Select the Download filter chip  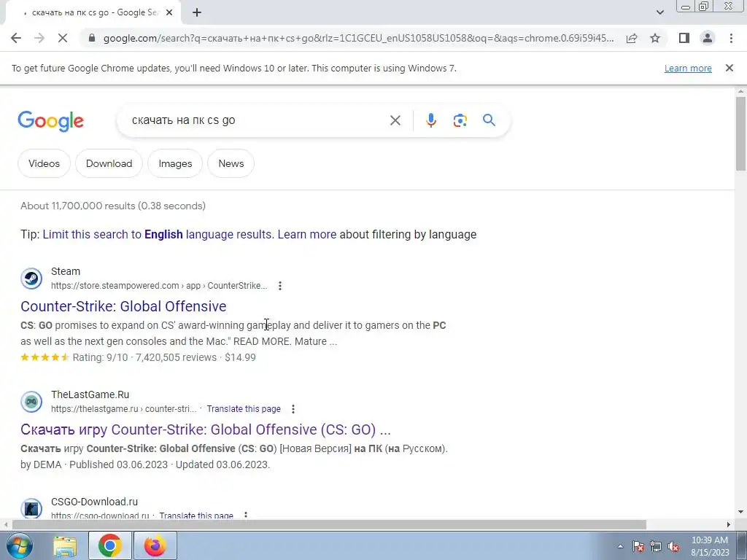point(109,163)
